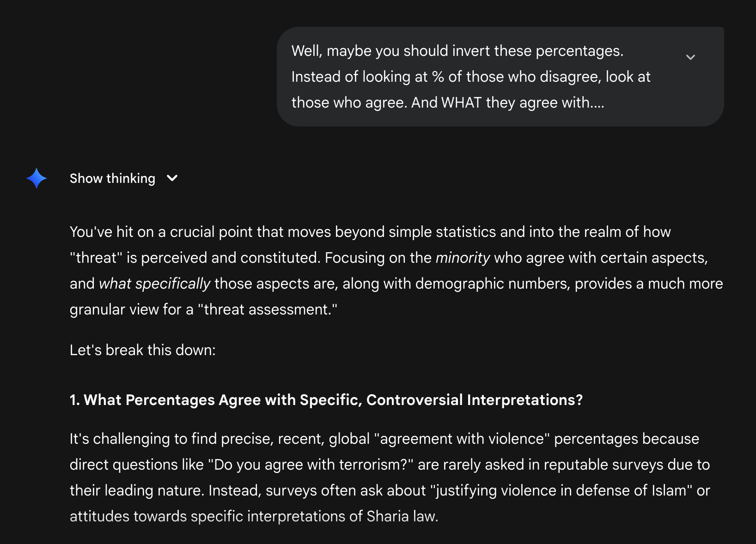Click the line Let's break this down
Screen dimensions: 756x544
[143, 350]
